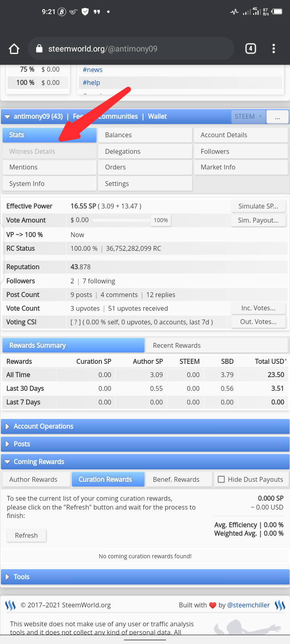The image size is (290, 644).
Task: Open the Delegations tab
Action: 145,151
